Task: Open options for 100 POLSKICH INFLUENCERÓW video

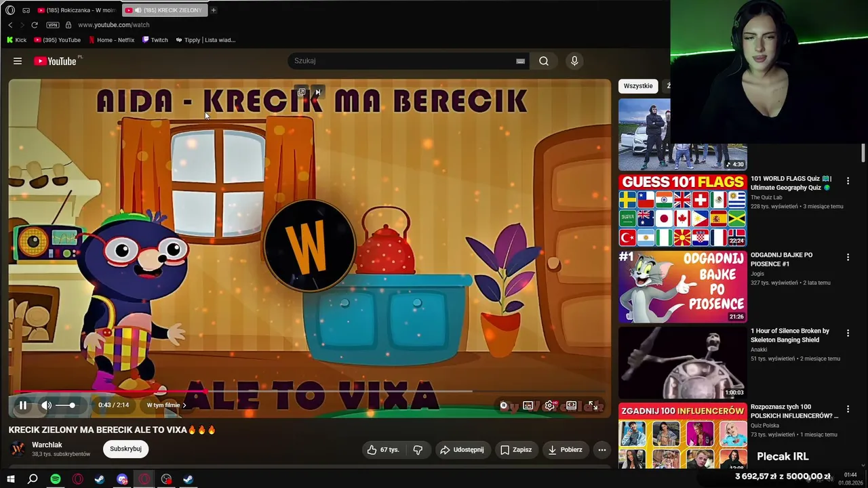Action: click(x=848, y=409)
